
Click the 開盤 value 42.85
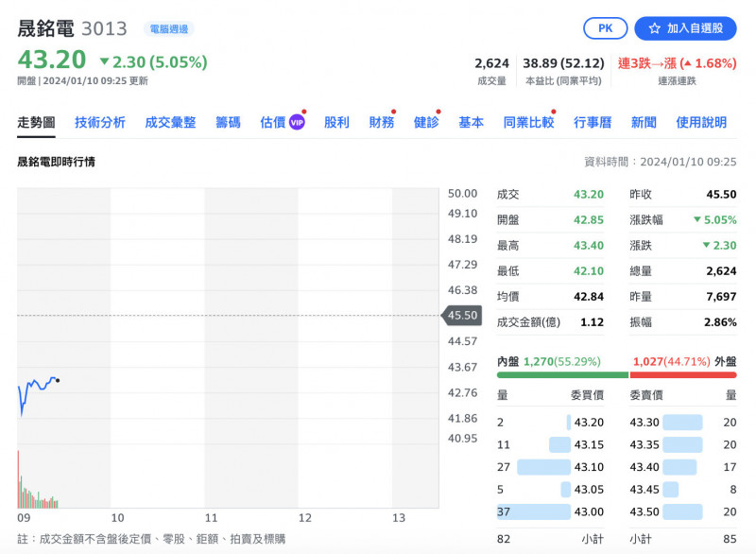tap(588, 220)
